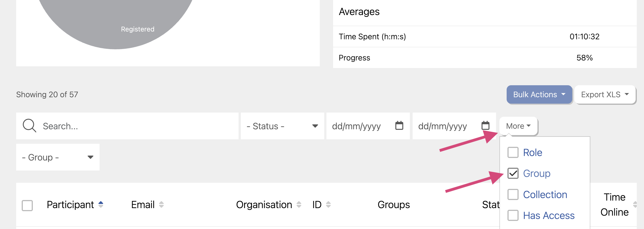Open the Export XLS dropdown
This screenshot has width=644, height=229.
click(x=605, y=95)
